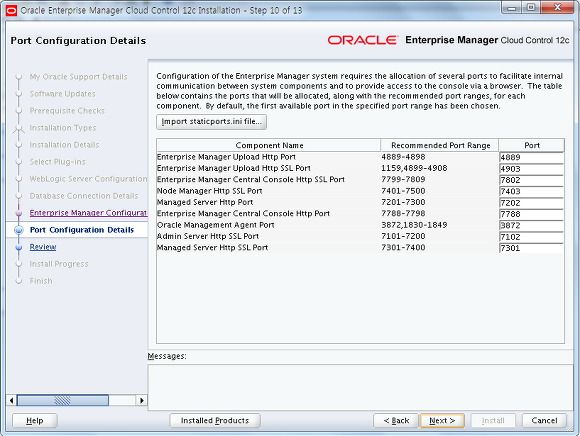Click the Select Plug-ins step
Image resolution: width=580 pixels, height=436 pixels.
pyautogui.click(x=58, y=162)
